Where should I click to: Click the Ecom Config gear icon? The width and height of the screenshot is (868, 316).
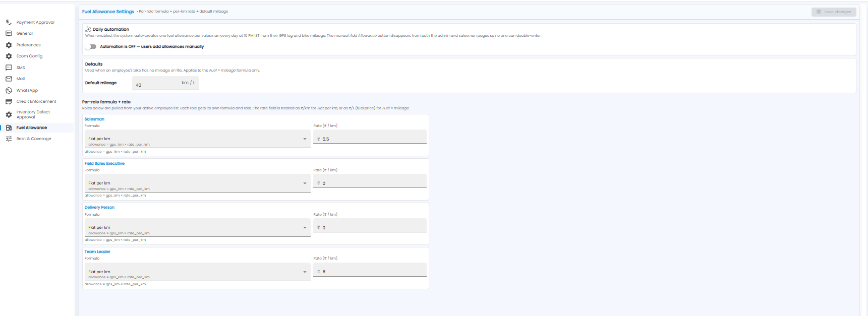pos(9,56)
